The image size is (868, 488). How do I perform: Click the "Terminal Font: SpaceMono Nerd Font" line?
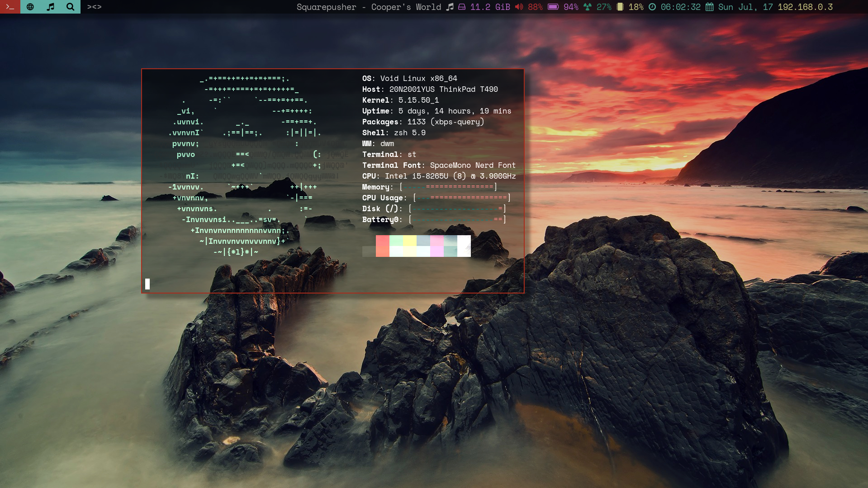(439, 165)
